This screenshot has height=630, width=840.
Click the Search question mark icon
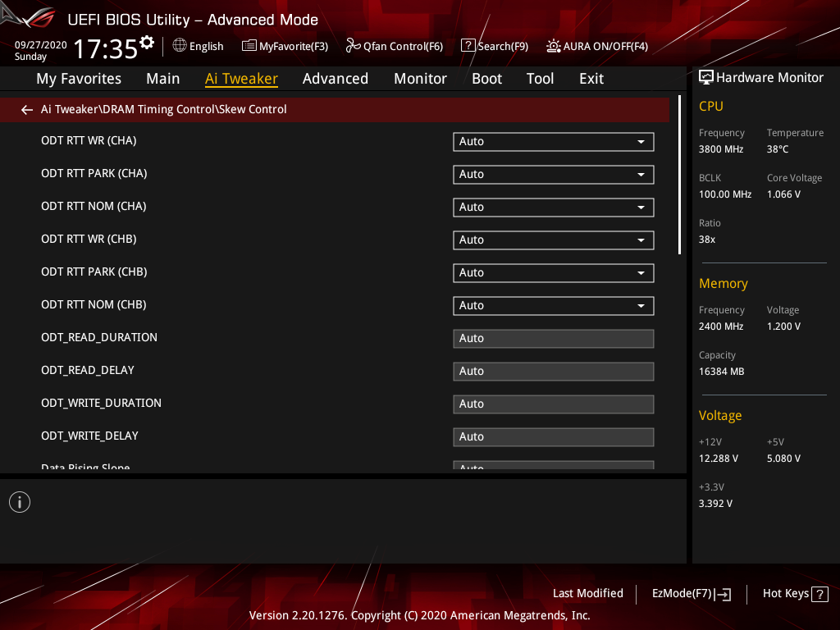coord(468,46)
